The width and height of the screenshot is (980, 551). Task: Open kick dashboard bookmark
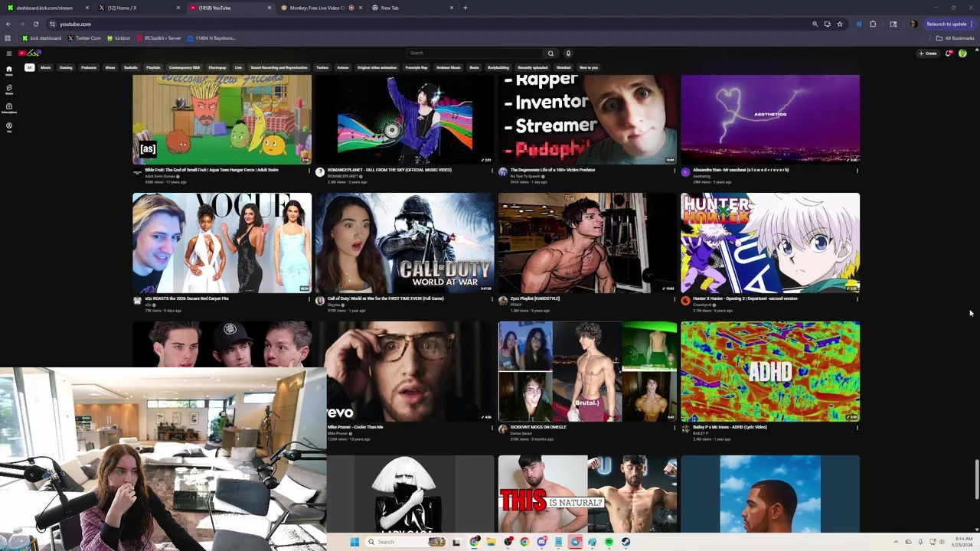pyautogui.click(x=42, y=37)
